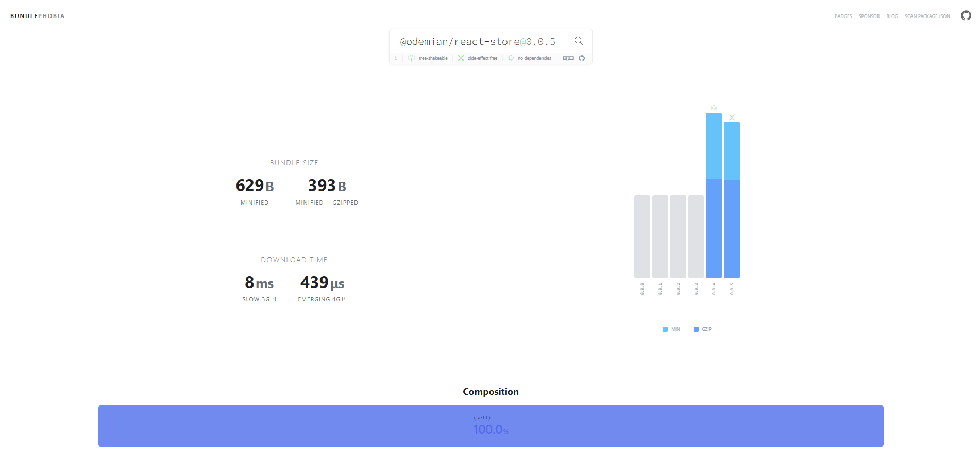Click the MIN legend color swatch
The width and height of the screenshot is (980, 454).
coord(665,329)
